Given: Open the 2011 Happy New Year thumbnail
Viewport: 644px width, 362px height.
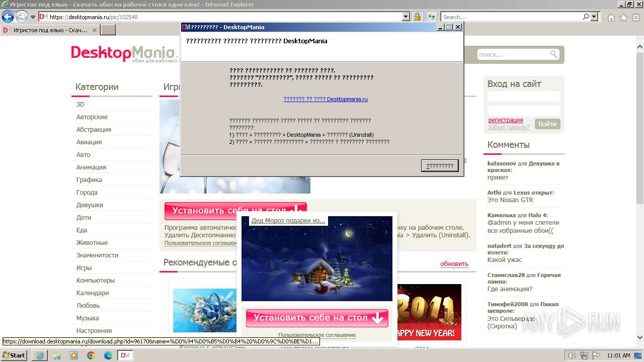Looking at the screenshot, I should pyautogui.click(x=429, y=312).
